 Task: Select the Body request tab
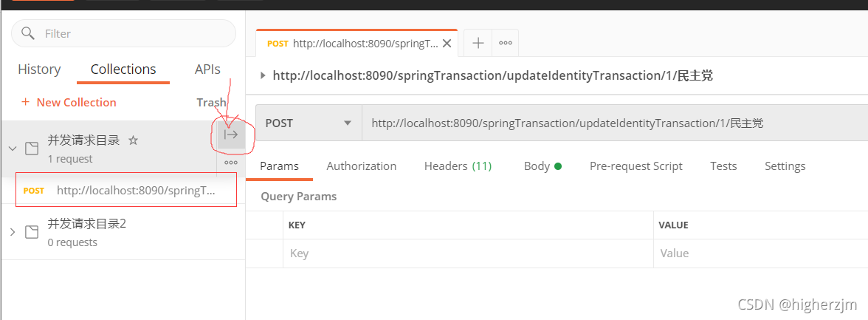(542, 166)
